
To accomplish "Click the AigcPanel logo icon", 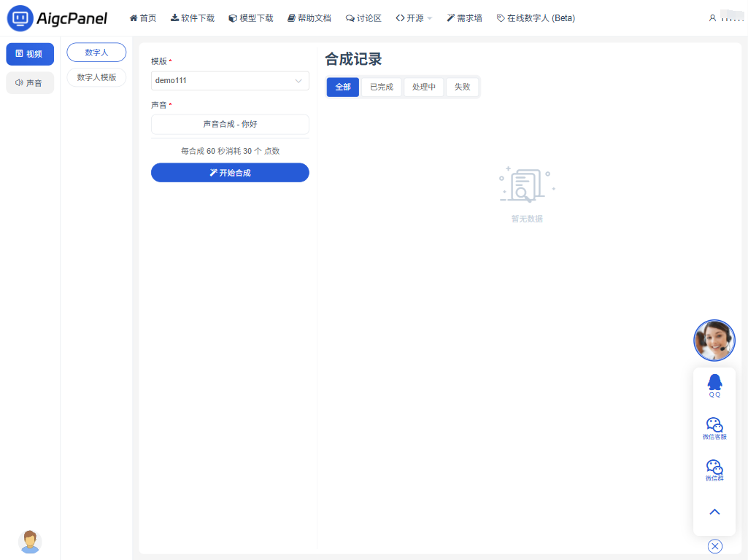I will pos(20,18).
